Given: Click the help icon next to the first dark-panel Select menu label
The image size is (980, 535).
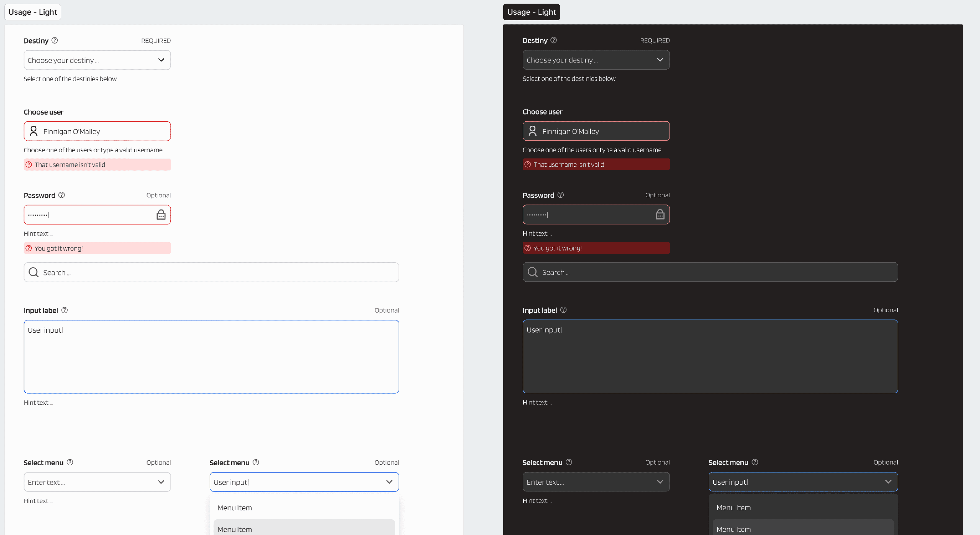Looking at the screenshot, I should pos(569,462).
